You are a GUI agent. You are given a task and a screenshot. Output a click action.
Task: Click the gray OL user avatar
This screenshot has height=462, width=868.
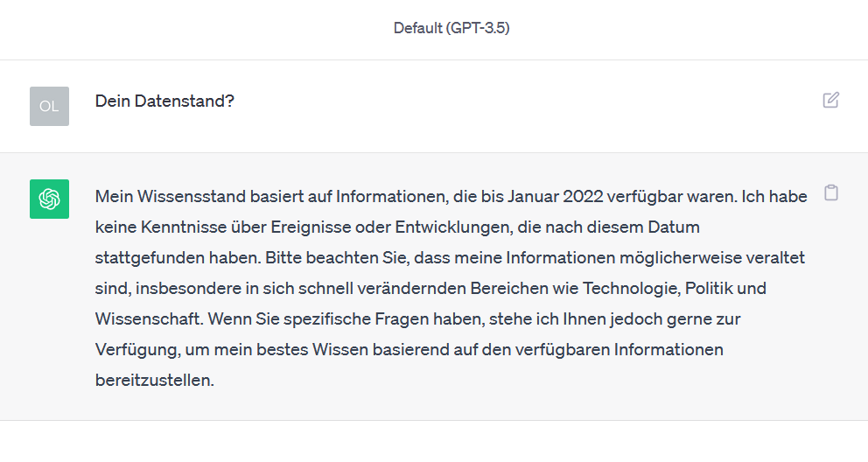tap(49, 106)
